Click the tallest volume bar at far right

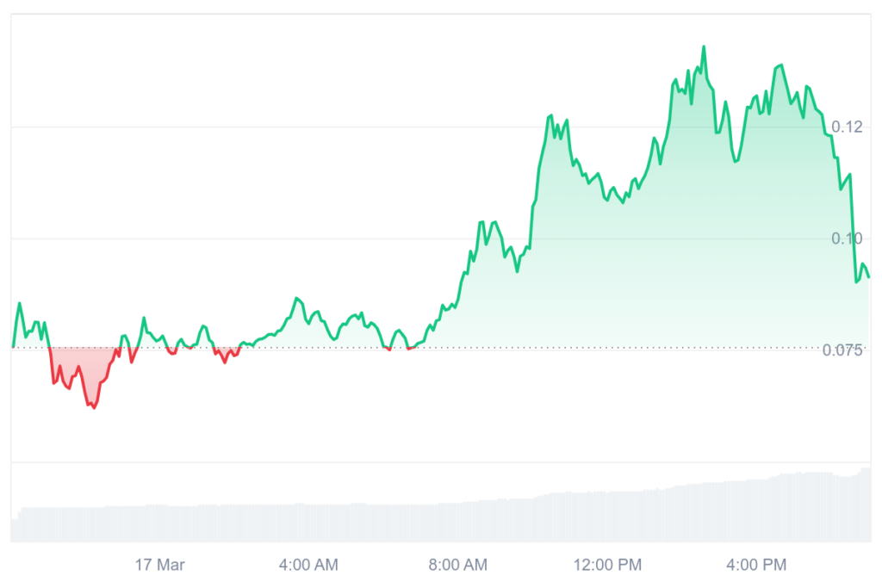pyautogui.click(x=867, y=505)
